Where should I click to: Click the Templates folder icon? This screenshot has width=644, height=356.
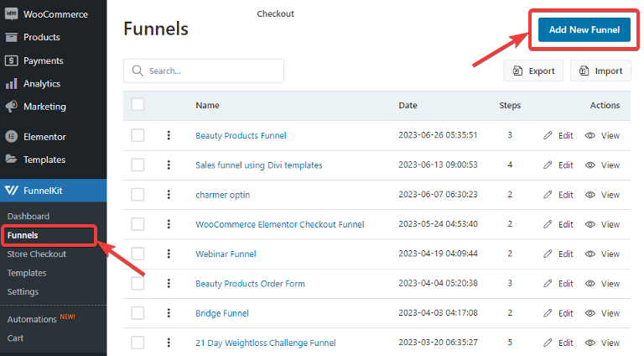[11, 159]
